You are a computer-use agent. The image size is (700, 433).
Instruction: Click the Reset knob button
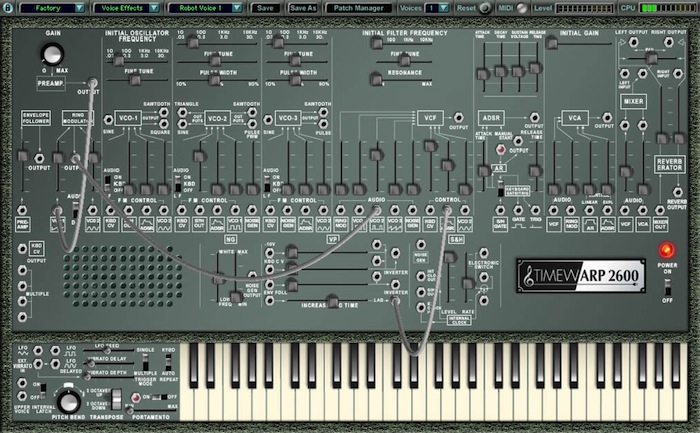(484, 8)
